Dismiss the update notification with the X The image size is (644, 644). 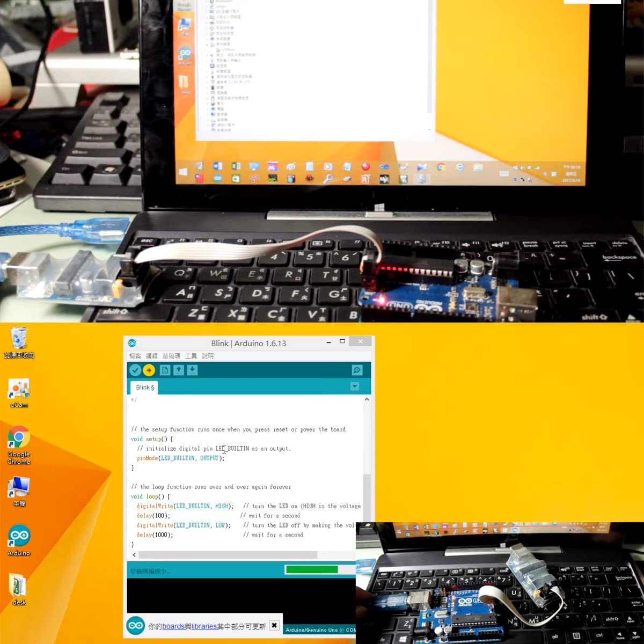274,625
